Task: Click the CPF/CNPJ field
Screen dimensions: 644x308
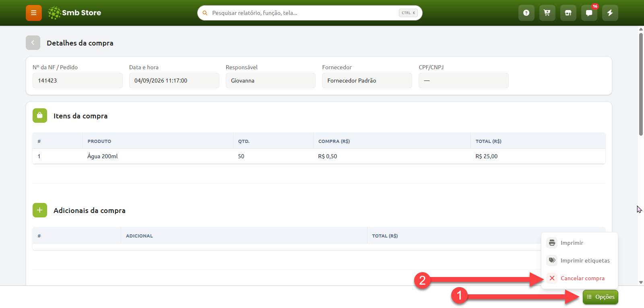Action: pos(464,81)
